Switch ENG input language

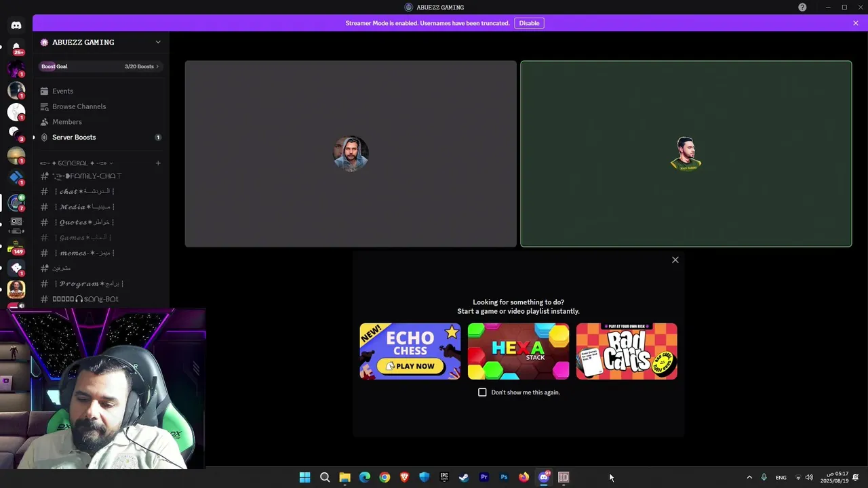pos(781,477)
